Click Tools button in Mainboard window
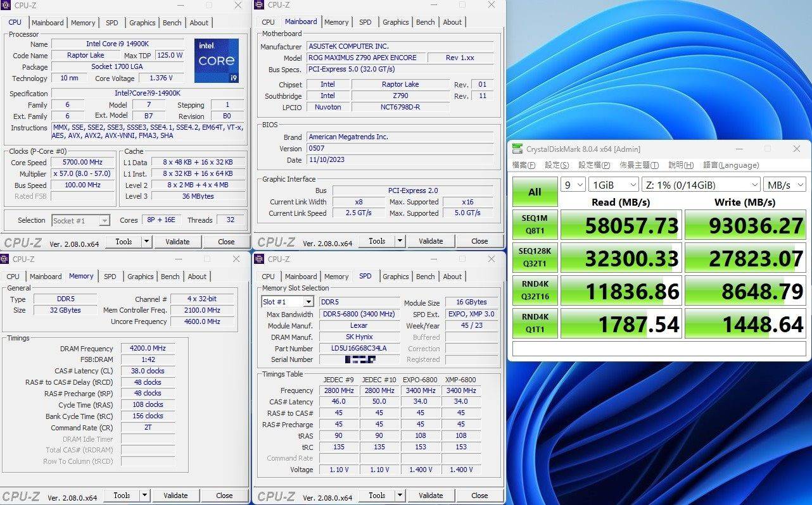This screenshot has height=505, width=812. coord(377,241)
